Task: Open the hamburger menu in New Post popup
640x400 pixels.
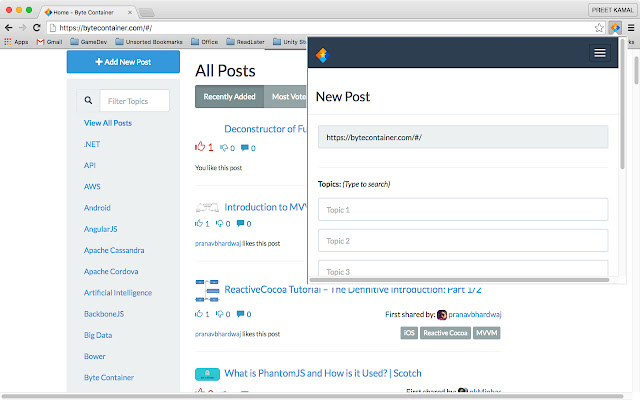Action: [600, 53]
